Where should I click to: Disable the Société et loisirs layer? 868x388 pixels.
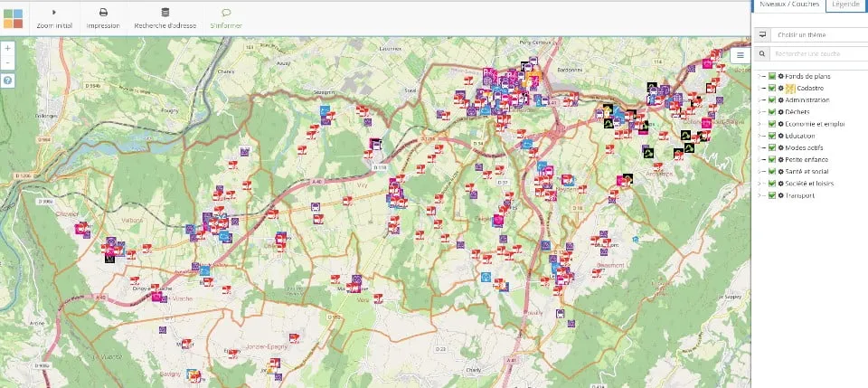tap(771, 184)
